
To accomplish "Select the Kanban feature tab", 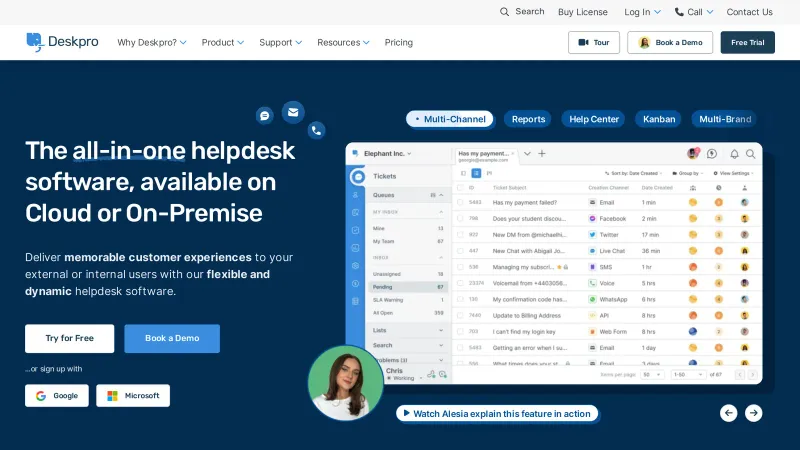I will 659,119.
